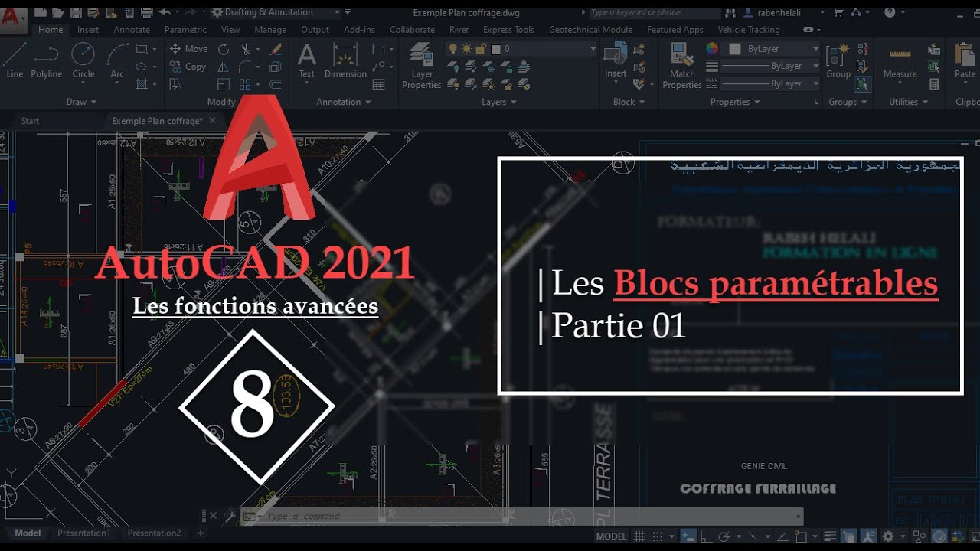Viewport: 980px width, 551px height.
Task: Click the layer 0 color swatch
Action: tap(495, 49)
